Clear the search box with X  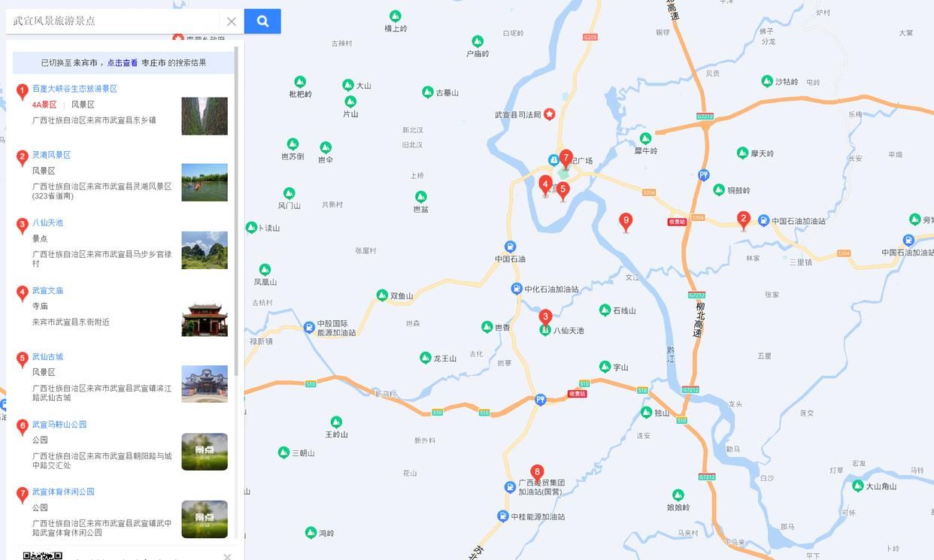pos(232,21)
